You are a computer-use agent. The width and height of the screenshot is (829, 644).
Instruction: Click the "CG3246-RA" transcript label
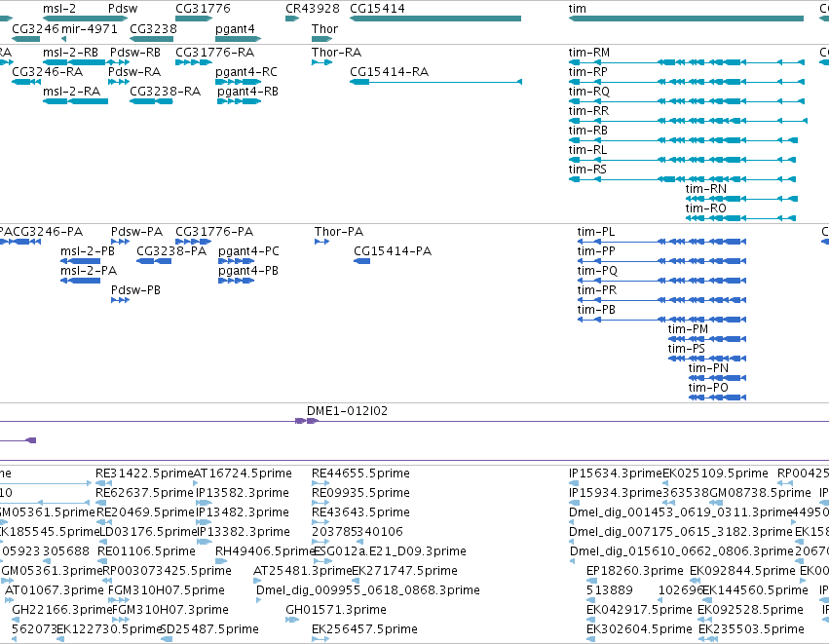47,71
